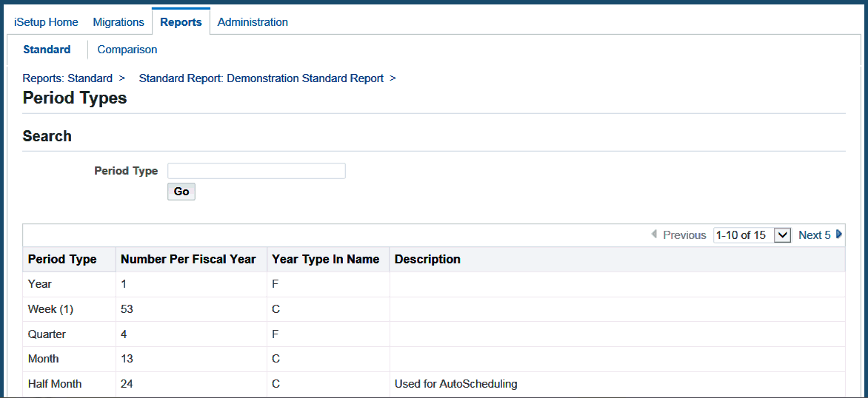Click the Next page arrow icon
The height and width of the screenshot is (398, 868).
click(839, 235)
